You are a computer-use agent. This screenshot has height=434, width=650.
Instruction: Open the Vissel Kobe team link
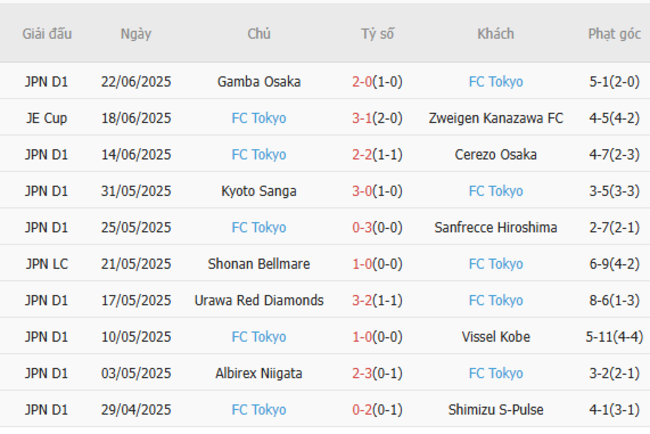(x=495, y=337)
